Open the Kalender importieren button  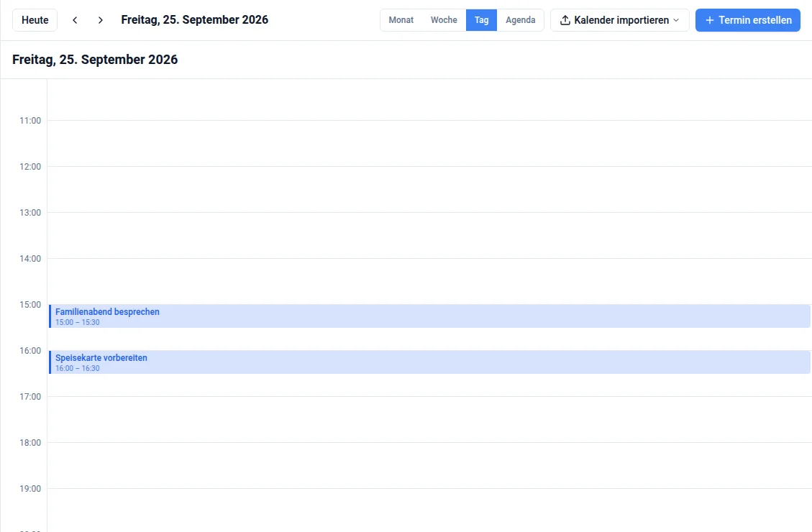[619, 20]
